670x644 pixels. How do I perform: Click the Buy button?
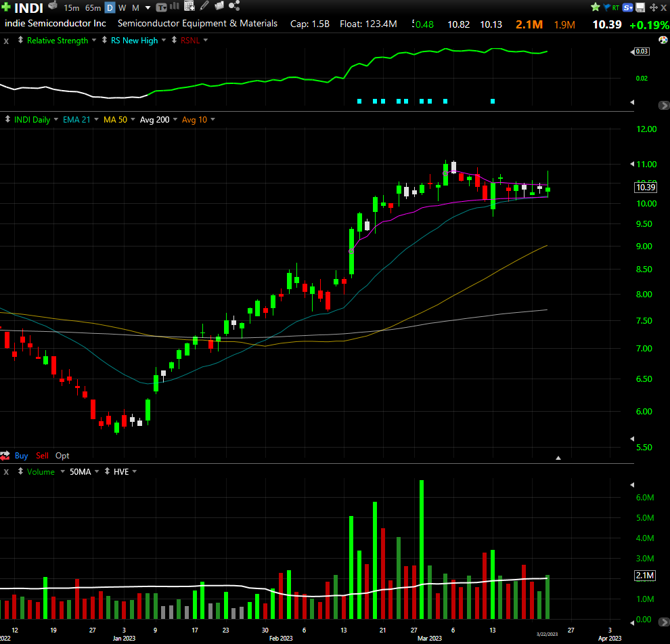[22, 456]
